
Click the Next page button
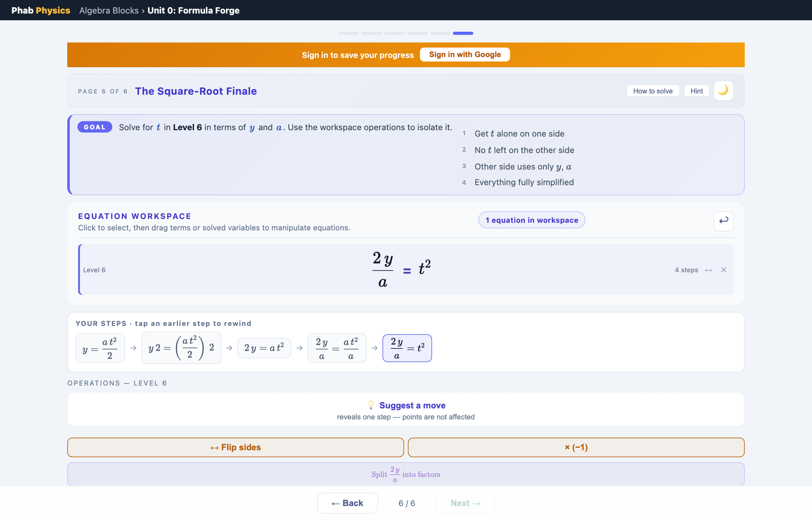coord(465,503)
